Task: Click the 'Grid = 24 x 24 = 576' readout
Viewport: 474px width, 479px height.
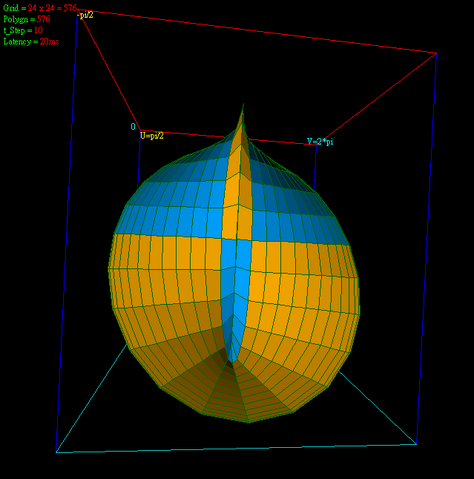Action: coord(40,8)
